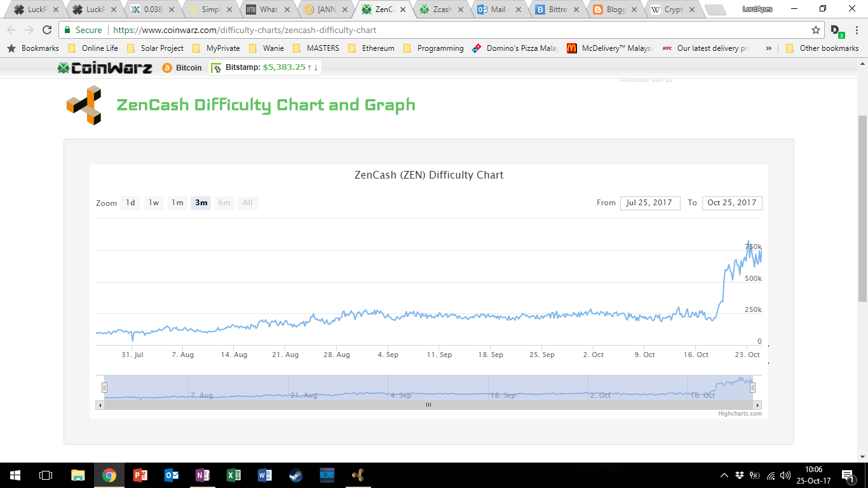Open Word from the taskbar
868x488 pixels.
click(x=265, y=475)
